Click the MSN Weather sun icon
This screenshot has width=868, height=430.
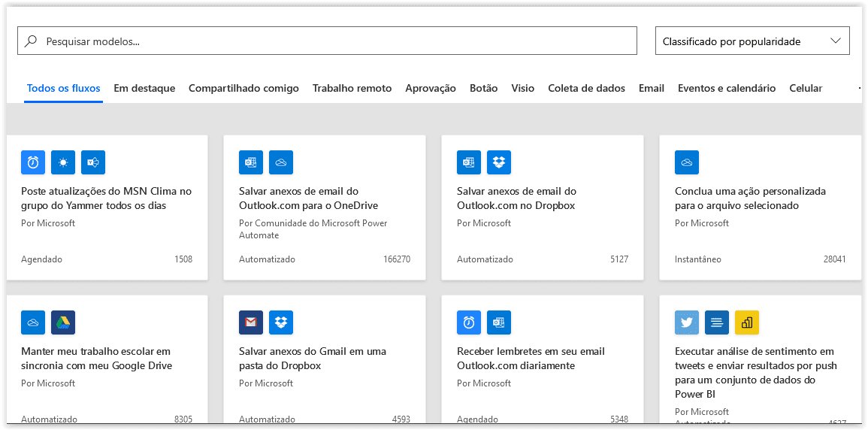coord(63,162)
